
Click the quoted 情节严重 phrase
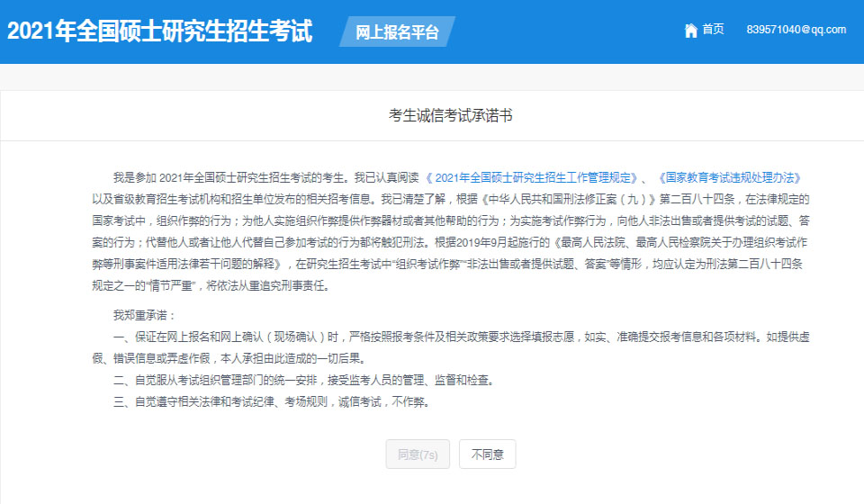click(x=162, y=286)
